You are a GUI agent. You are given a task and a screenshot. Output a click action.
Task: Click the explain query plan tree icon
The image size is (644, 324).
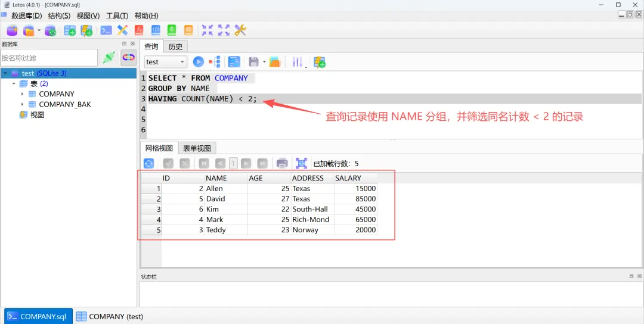pyautogui.click(x=215, y=62)
